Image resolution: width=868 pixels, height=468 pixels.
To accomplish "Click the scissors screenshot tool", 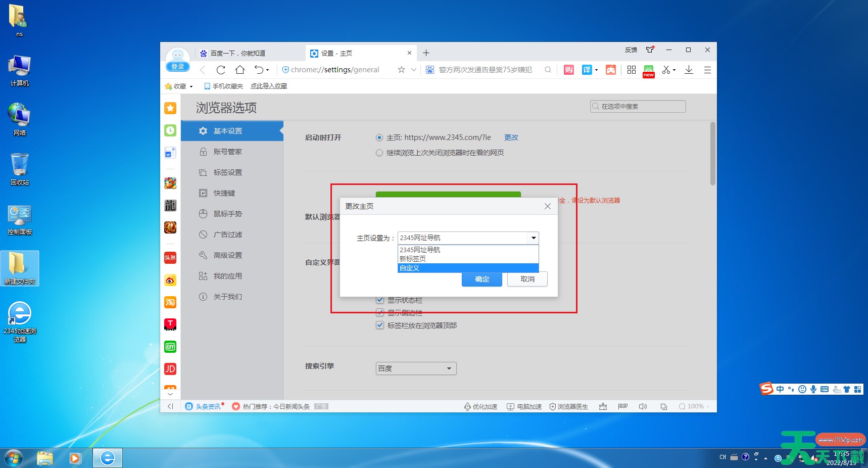I will pyautogui.click(x=666, y=70).
